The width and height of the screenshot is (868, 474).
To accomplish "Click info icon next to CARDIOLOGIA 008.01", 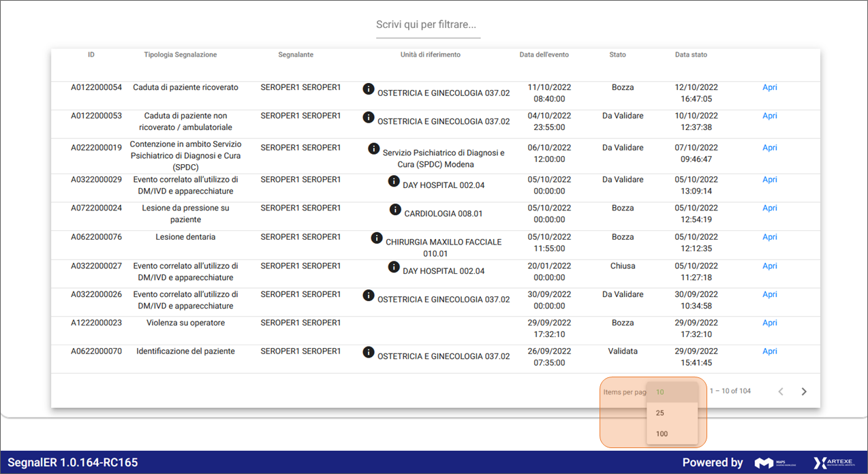I will click(x=395, y=209).
